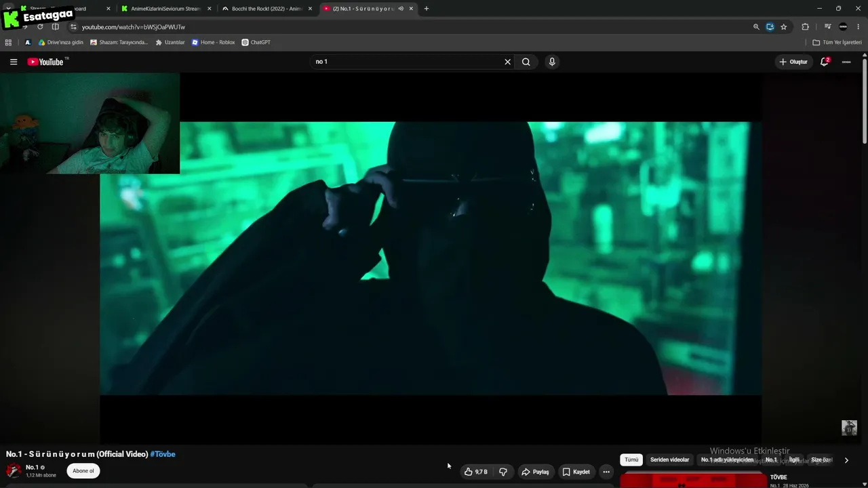868x488 pixels.
Task: Select the Tümü filter chip
Action: (631, 460)
